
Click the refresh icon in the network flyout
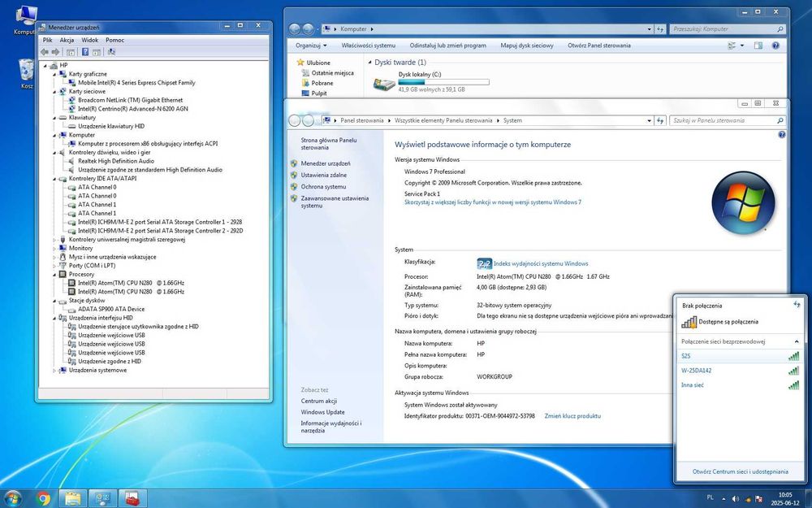[797, 305]
